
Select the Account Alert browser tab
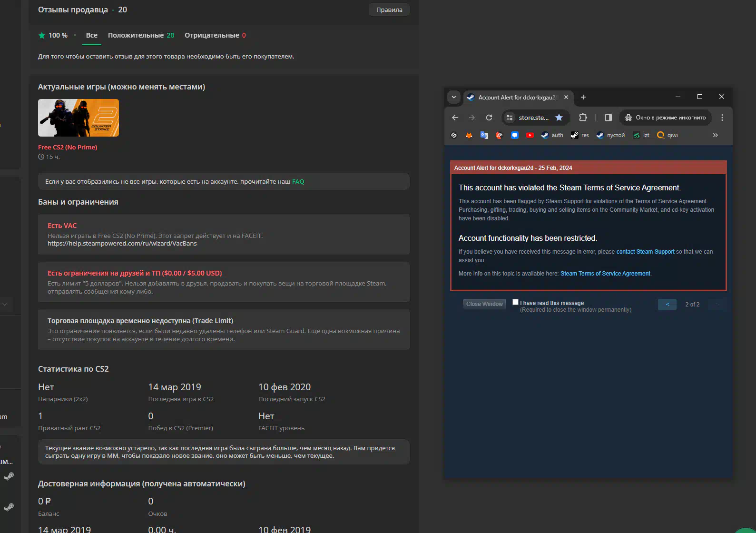click(518, 97)
